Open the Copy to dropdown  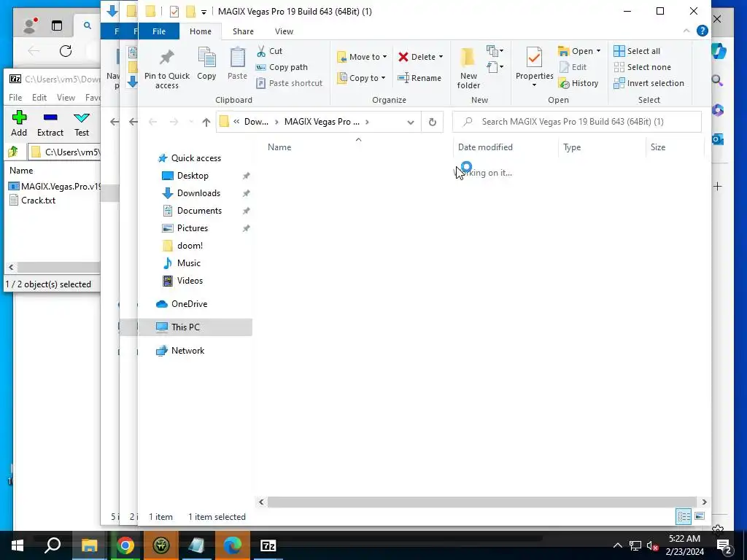tap(360, 77)
